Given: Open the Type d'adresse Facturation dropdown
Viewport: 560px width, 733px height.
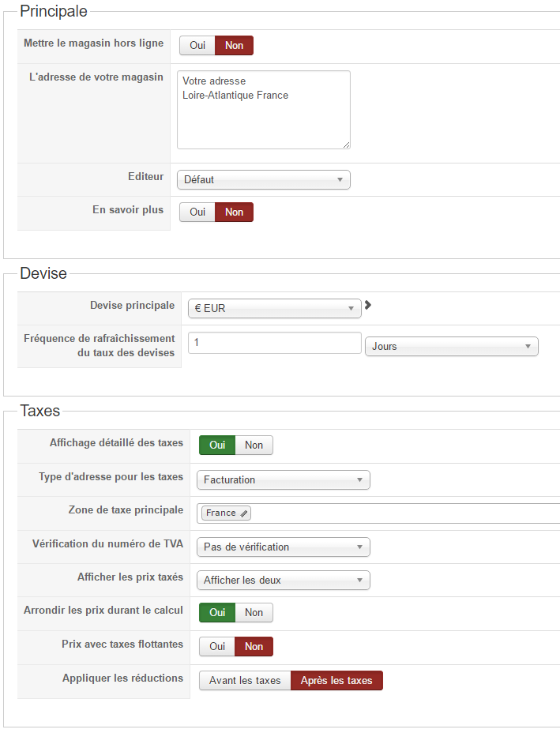Looking at the screenshot, I should point(284,480).
